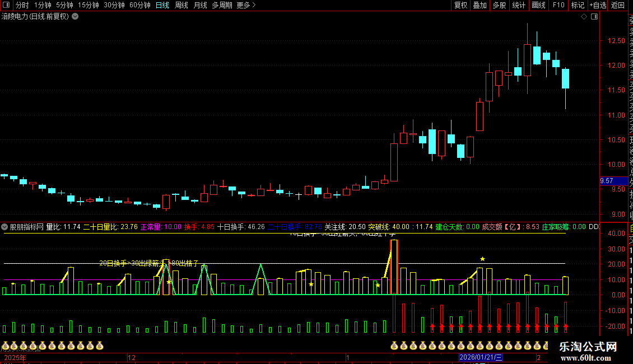Click the 12.50 price axis label
Screen dimensions: 633x364
click(x=616, y=40)
